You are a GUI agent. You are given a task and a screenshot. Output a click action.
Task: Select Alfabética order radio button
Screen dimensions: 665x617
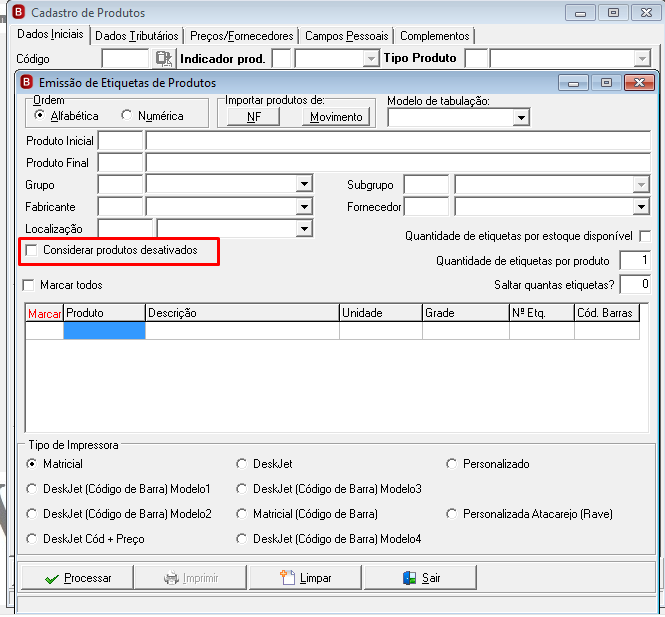point(39,115)
